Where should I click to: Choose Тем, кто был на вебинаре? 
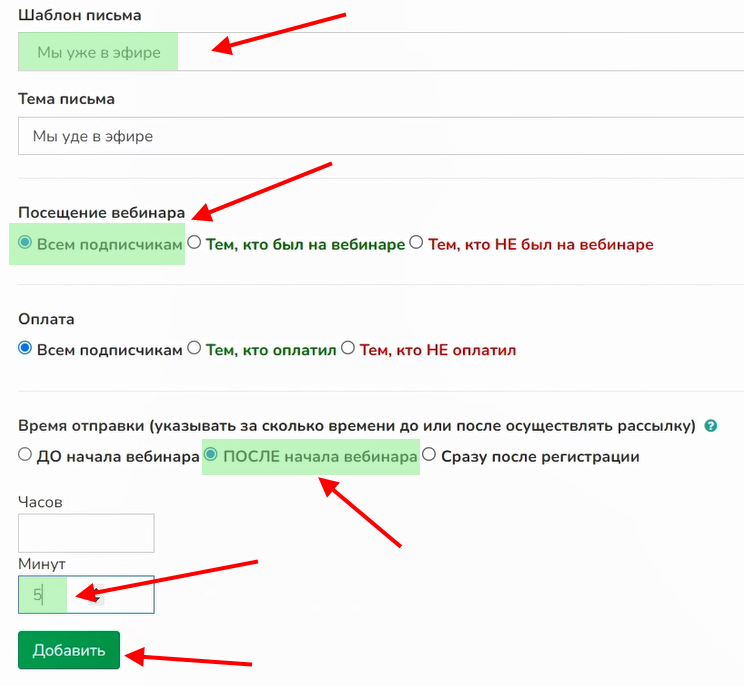pos(195,244)
